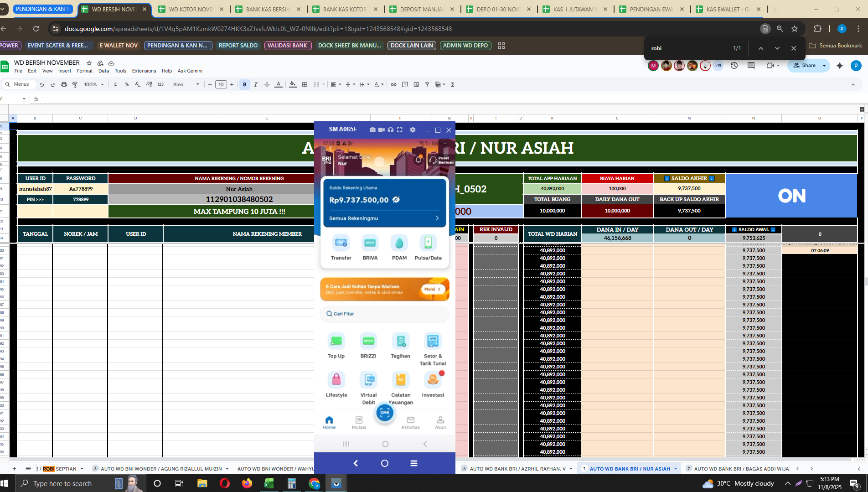The height and width of the screenshot is (492, 868).
Task: Create a filter with the funnel icon
Action: [427, 84]
